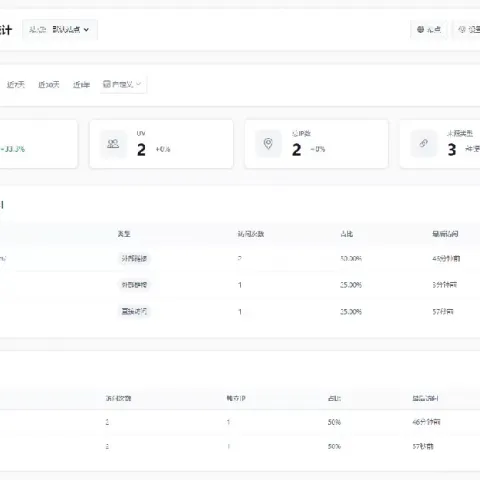Click the +0% change on UV card
Image resolution: width=480 pixels, height=480 pixels.
(x=163, y=149)
